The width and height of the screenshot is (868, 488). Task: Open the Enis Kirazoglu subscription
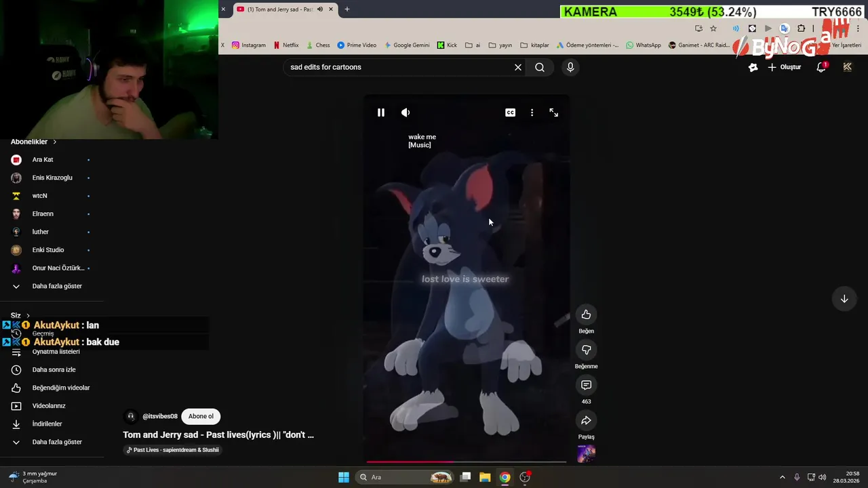(52, 178)
